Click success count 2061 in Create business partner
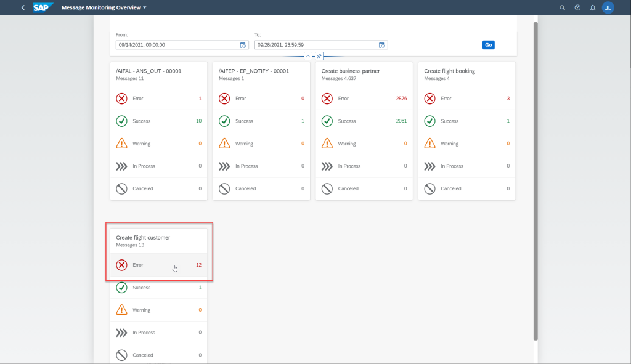 point(401,121)
